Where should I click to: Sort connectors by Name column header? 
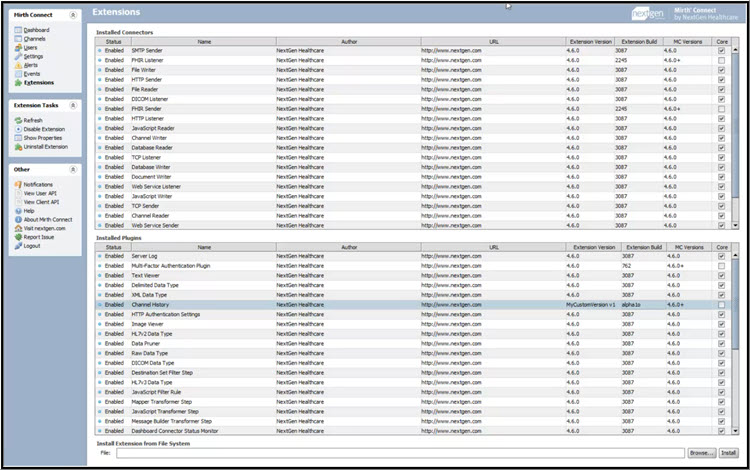pos(204,42)
